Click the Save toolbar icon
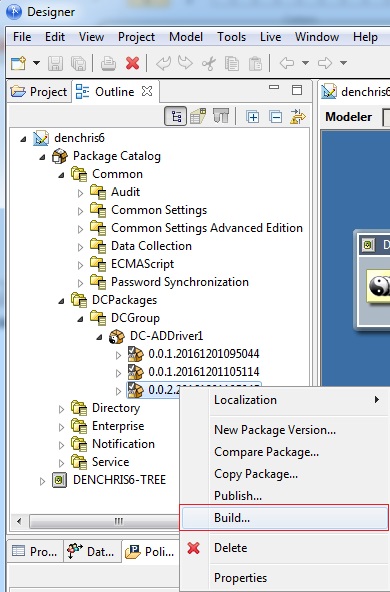 (x=55, y=63)
